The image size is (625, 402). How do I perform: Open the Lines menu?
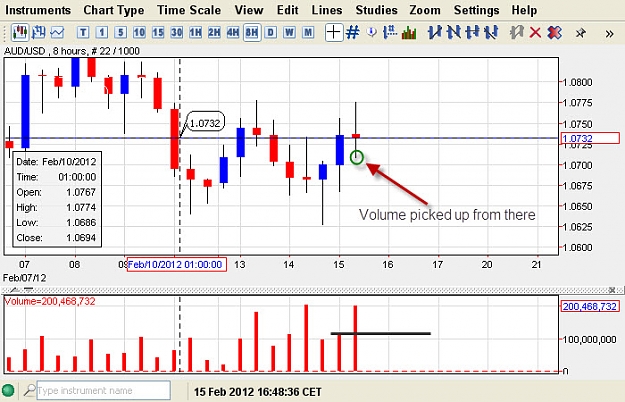point(327,10)
